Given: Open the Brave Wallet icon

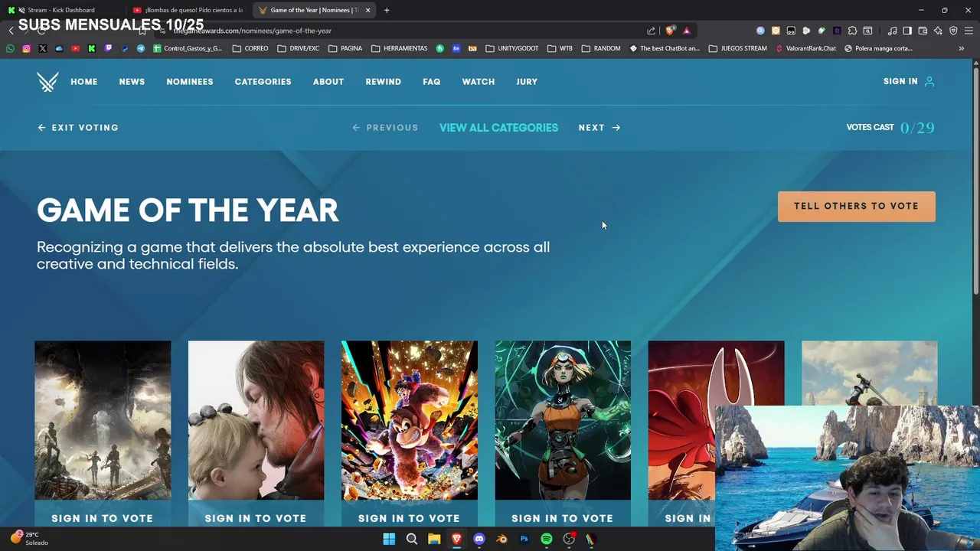Looking at the screenshot, I should [923, 31].
